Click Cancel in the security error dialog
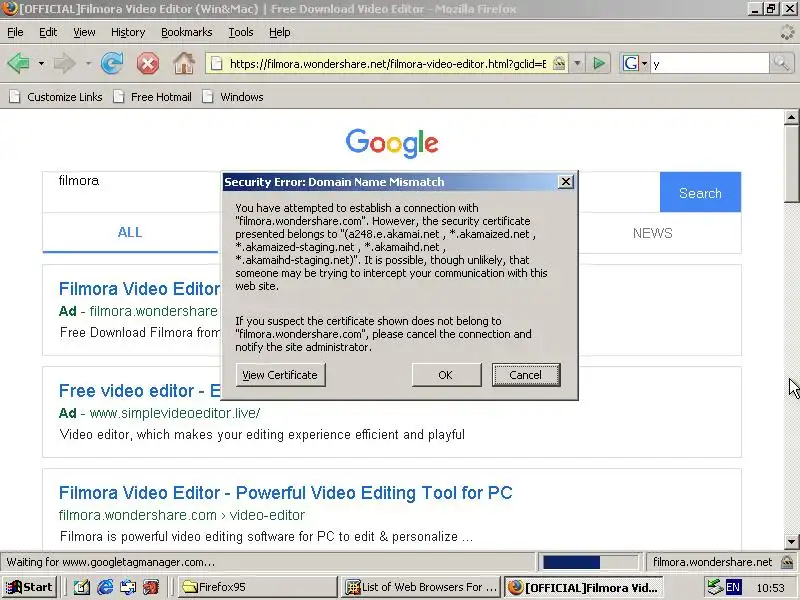This screenshot has width=800, height=600. [526, 375]
